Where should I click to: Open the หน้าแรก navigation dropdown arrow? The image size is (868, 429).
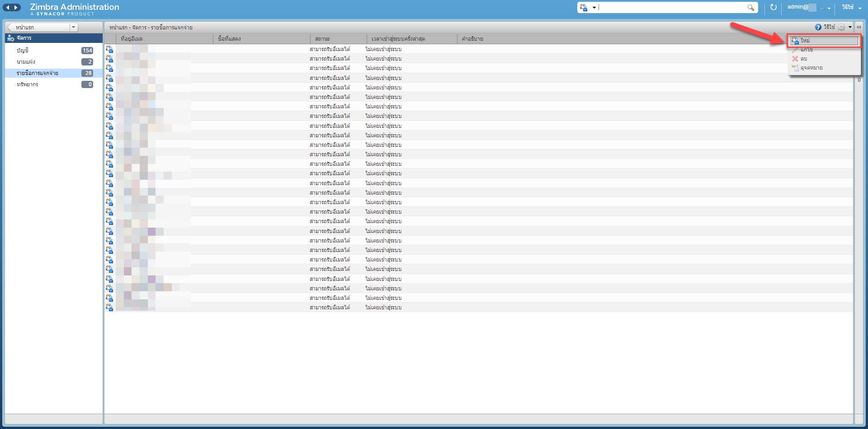pyautogui.click(x=73, y=27)
